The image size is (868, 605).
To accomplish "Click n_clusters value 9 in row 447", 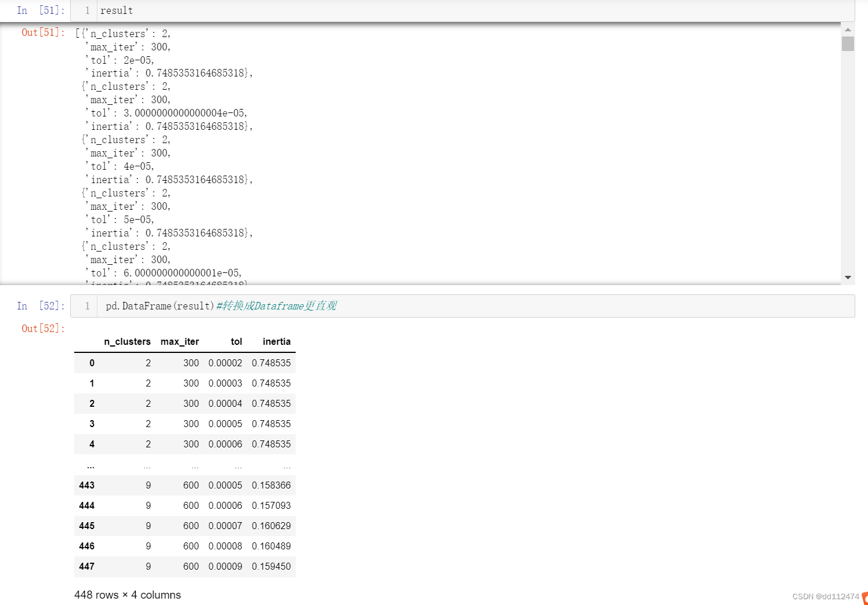I will (148, 567).
